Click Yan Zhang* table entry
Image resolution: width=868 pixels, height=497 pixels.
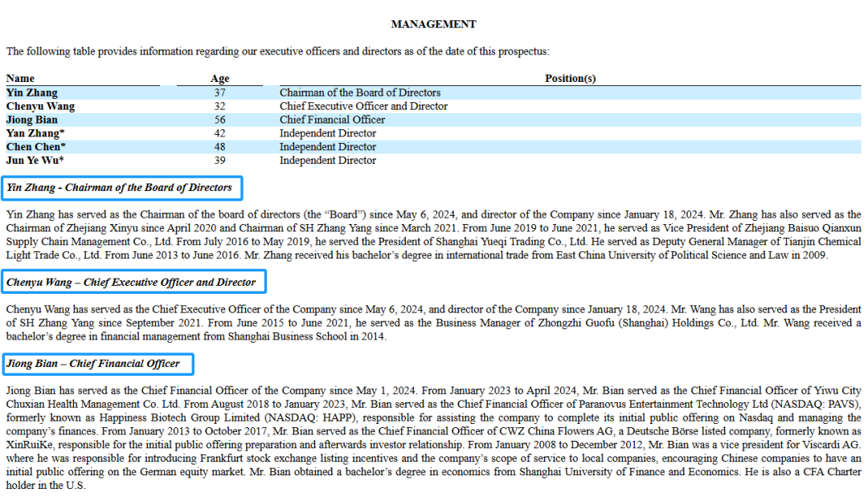35,133
